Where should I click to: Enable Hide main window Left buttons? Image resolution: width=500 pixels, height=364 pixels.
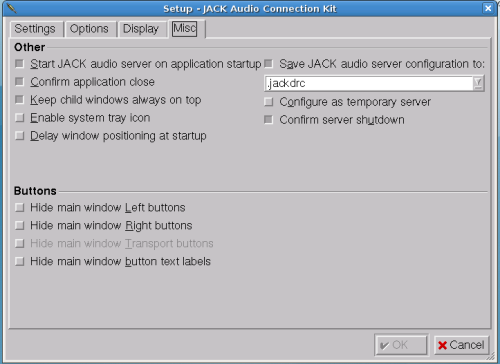(x=20, y=208)
